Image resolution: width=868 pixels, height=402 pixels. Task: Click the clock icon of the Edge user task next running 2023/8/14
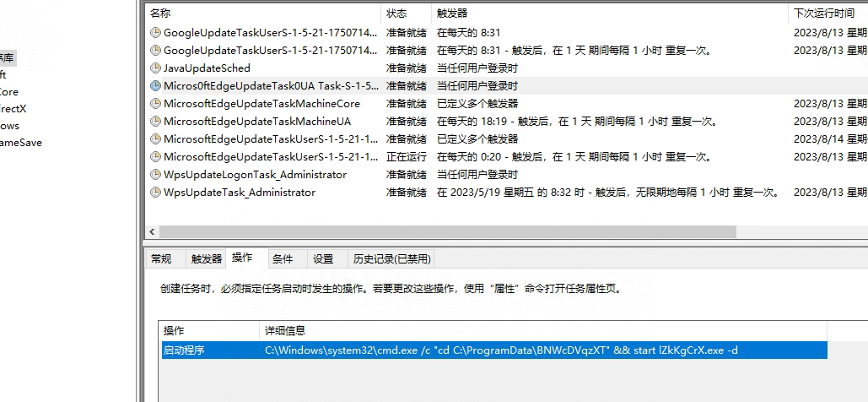click(x=155, y=139)
